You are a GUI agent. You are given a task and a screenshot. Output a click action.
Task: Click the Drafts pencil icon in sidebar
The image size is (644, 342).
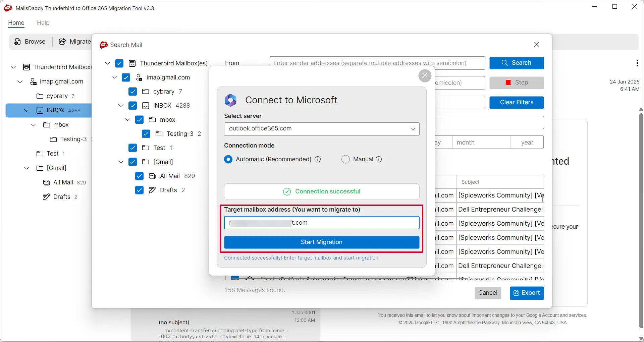click(46, 197)
